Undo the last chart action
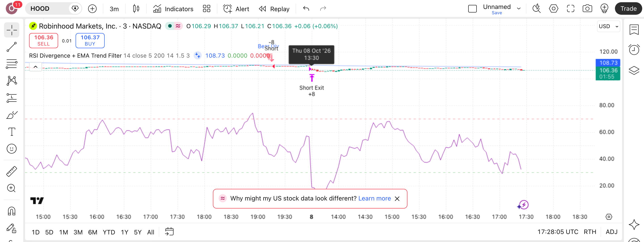The width and height of the screenshot is (644, 242). (306, 9)
